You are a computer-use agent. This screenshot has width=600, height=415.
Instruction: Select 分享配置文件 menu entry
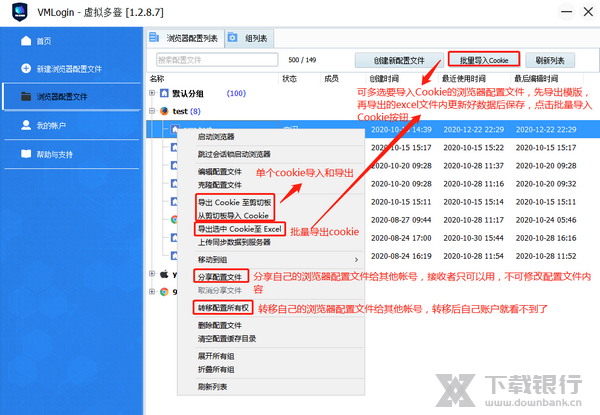(220, 277)
